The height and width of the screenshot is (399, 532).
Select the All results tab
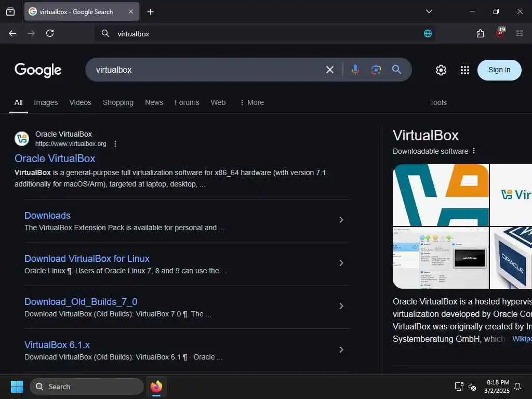pyautogui.click(x=19, y=102)
